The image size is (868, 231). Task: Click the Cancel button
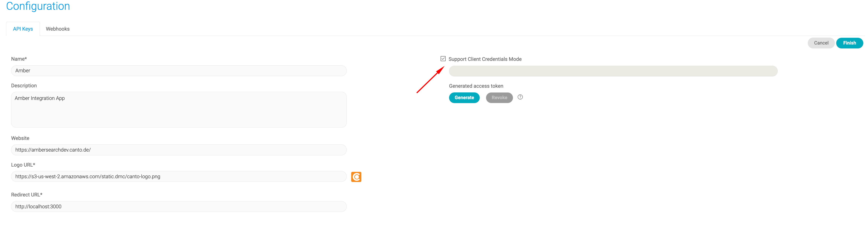click(821, 43)
